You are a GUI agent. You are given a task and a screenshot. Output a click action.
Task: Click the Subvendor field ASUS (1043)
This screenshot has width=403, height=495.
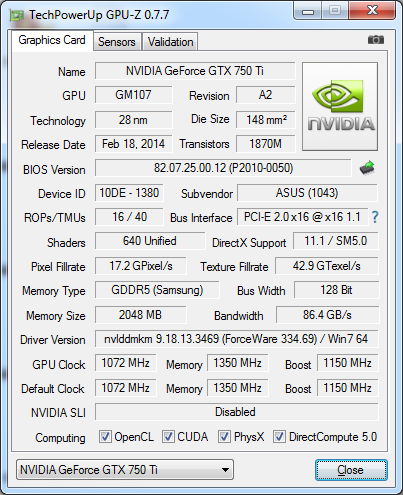click(307, 193)
